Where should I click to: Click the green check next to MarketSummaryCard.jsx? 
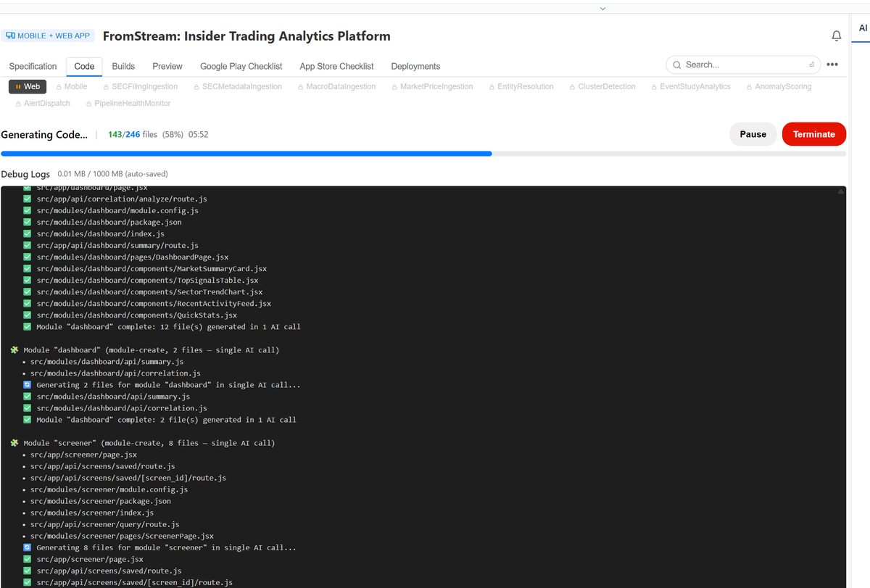click(28, 269)
